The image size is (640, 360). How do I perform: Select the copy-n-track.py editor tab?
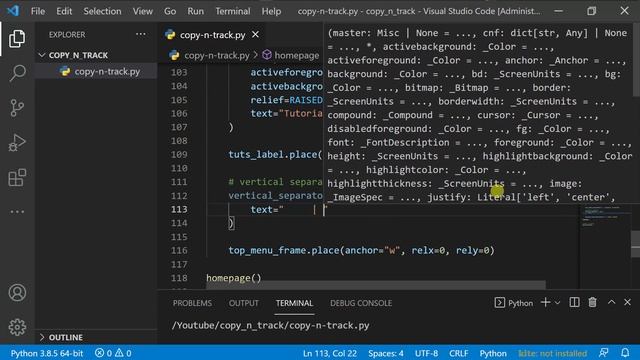click(x=212, y=35)
